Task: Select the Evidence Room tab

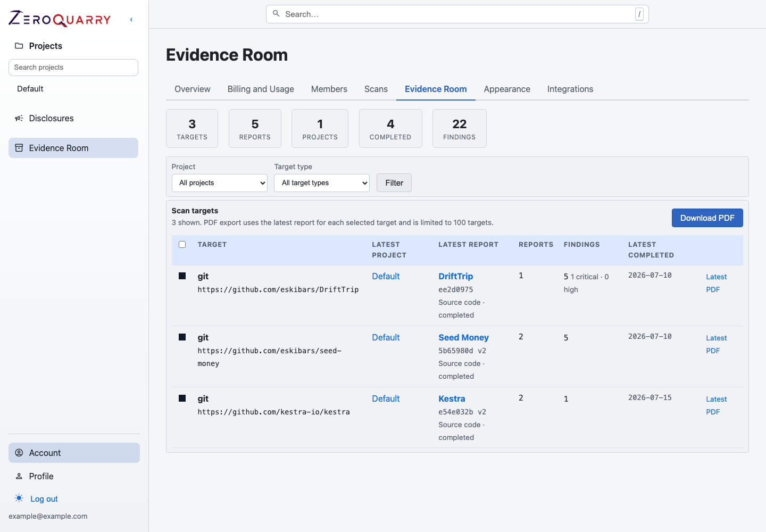Action: click(x=436, y=89)
